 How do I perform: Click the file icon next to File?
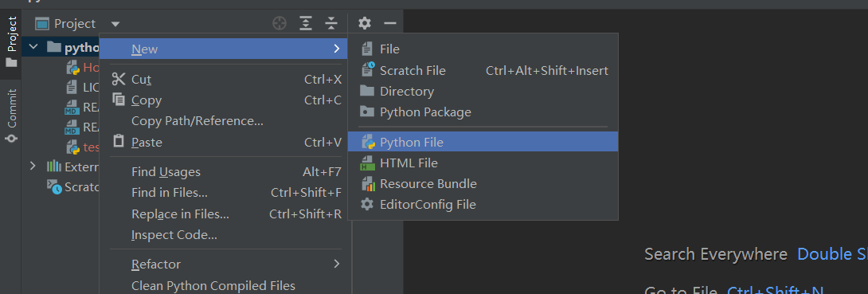coord(366,49)
